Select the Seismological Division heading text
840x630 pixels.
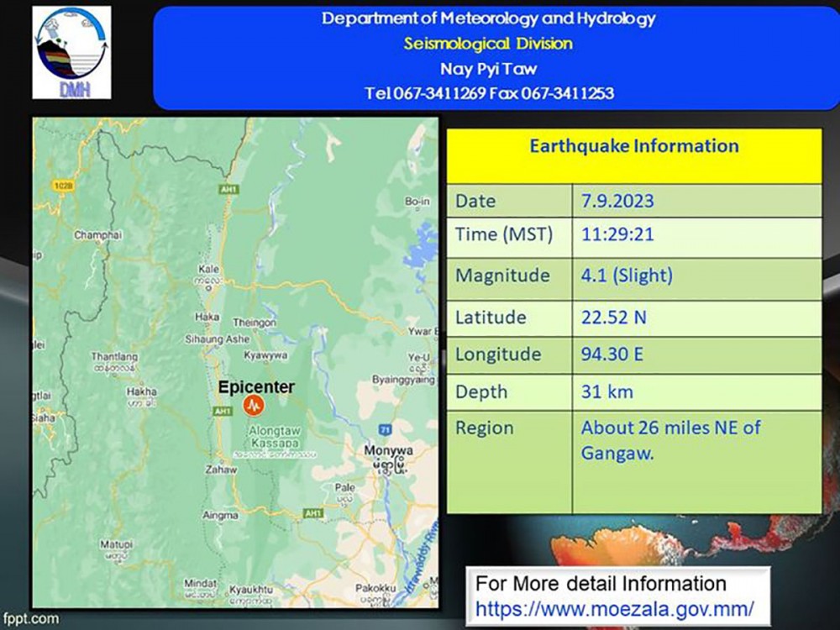pos(488,43)
